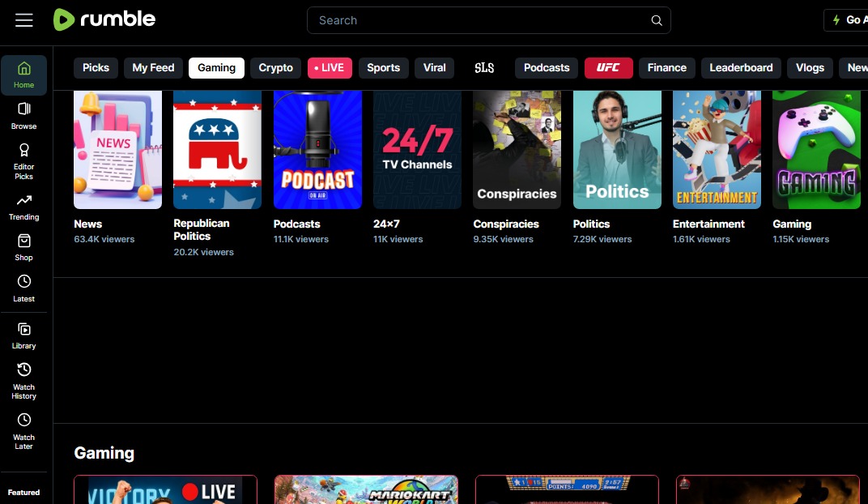The height and width of the screenshot is (504, 868).
Task: Open Watch History in sidebar
Action: [23, 380]
